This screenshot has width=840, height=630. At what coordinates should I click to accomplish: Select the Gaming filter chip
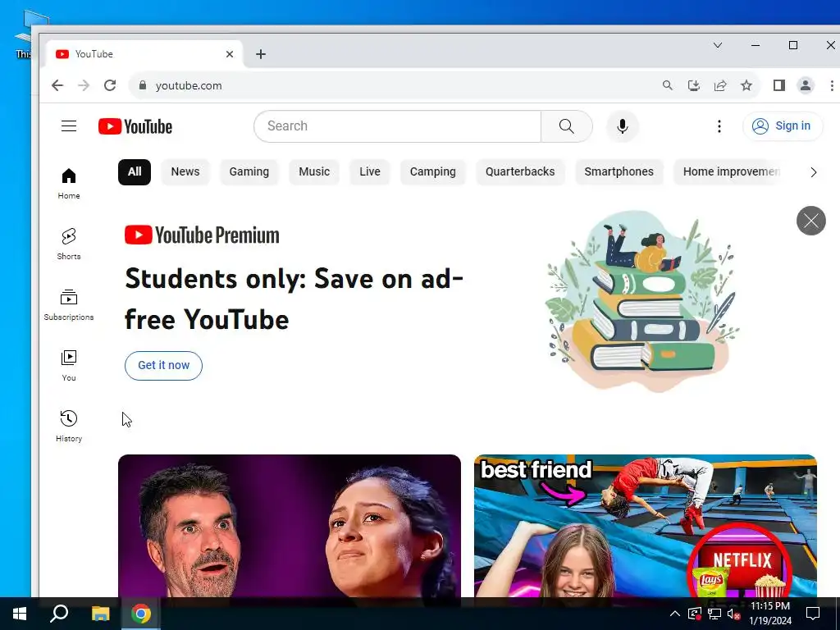pos(249,171)
